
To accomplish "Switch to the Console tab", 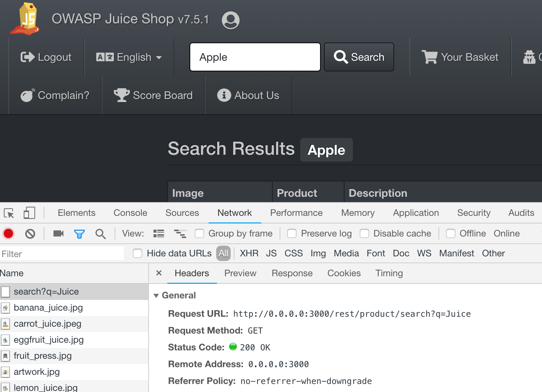I will tap(130, 213).
